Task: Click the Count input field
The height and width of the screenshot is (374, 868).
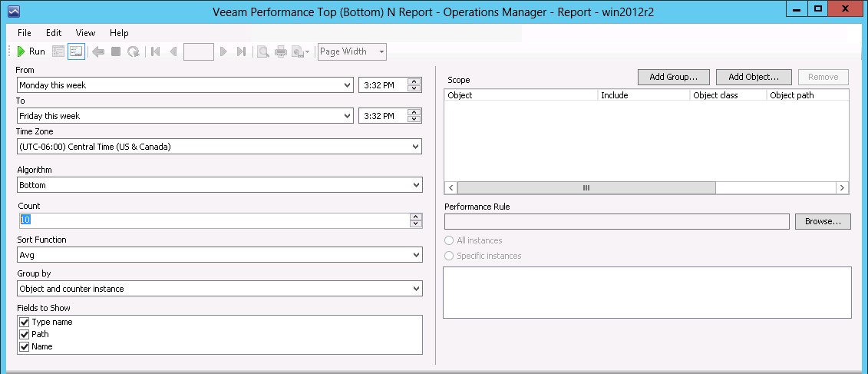Action: point(213,220)
